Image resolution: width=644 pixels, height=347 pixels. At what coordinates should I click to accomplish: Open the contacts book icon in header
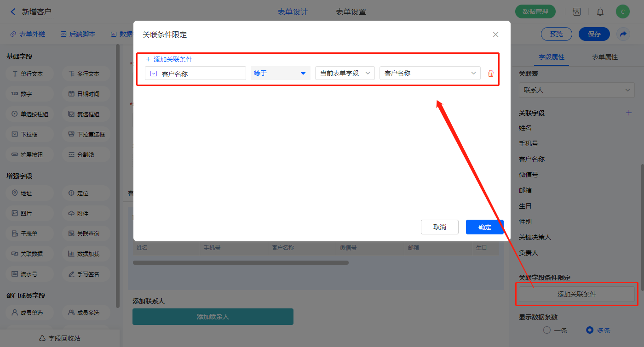pyautogui.click(x=576, y=12)
